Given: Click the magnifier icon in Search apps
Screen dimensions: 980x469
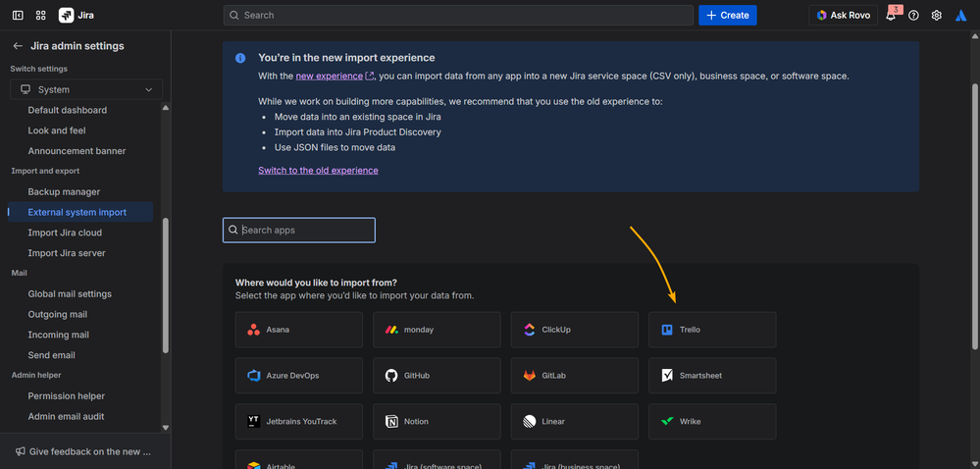Looking at the screenshot, I should [x=233, y=231].
